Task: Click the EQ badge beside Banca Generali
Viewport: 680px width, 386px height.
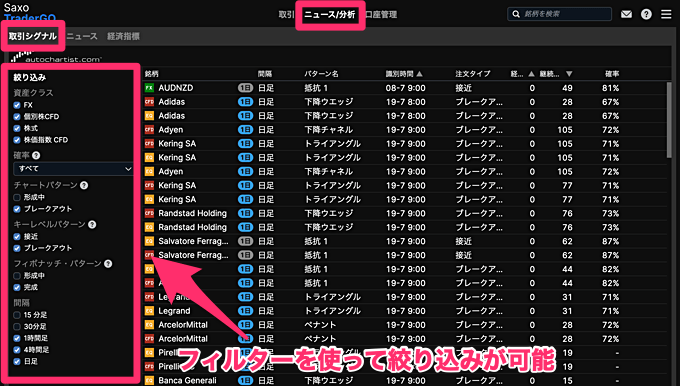Action: (149, 380)
